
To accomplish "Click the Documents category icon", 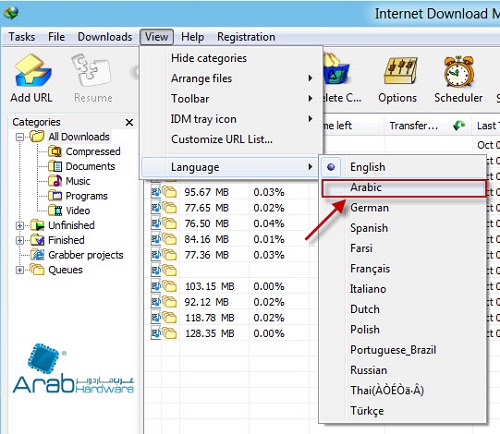I will pos(55,166).
